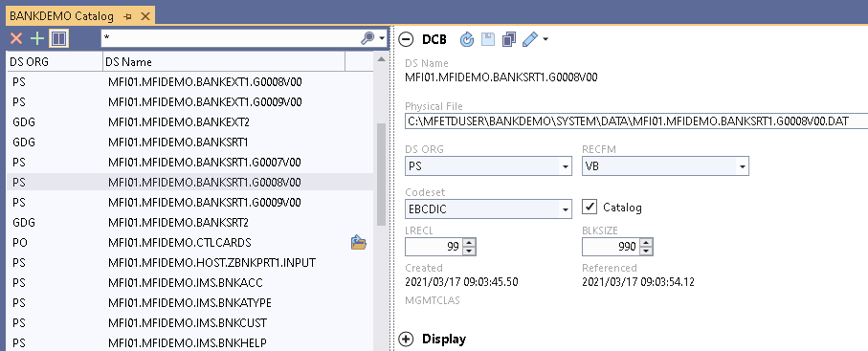This screenshot has width=868, height=351.
Task: Click the search magnifier icon in filter box
Action: [367, 38]
